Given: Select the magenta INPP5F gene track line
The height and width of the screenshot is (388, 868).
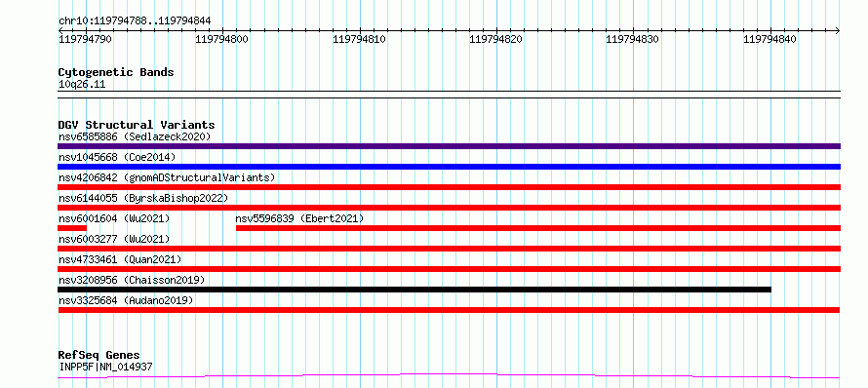Looking at the screenshot, I should (449, 376).
